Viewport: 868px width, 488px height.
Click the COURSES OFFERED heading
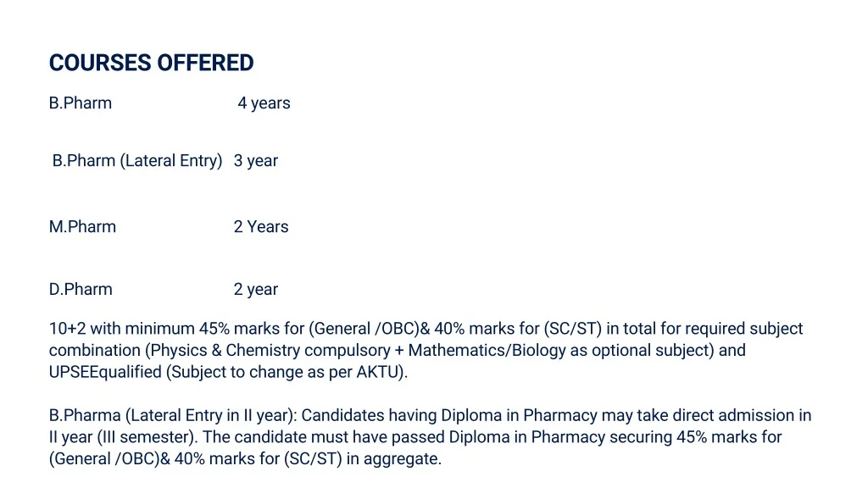(151, 63)
